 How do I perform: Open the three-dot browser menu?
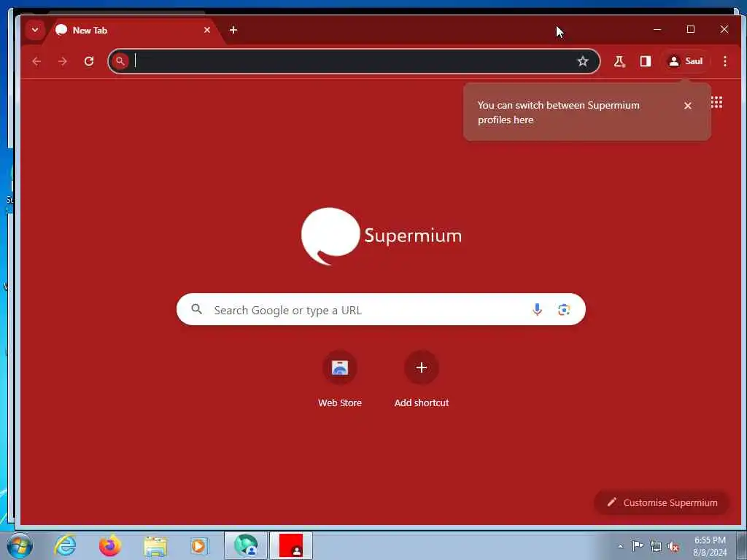724,61
